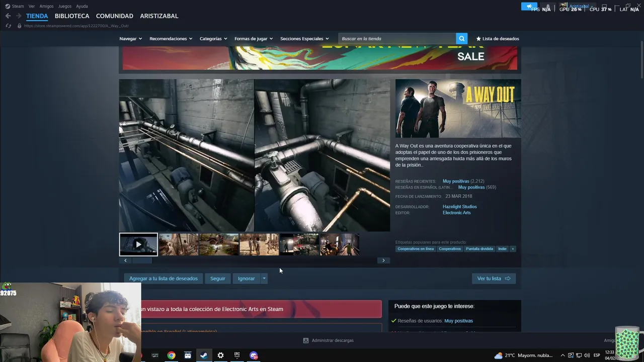Open Epic Games launcher on taskbar

[x=237, y=355]
